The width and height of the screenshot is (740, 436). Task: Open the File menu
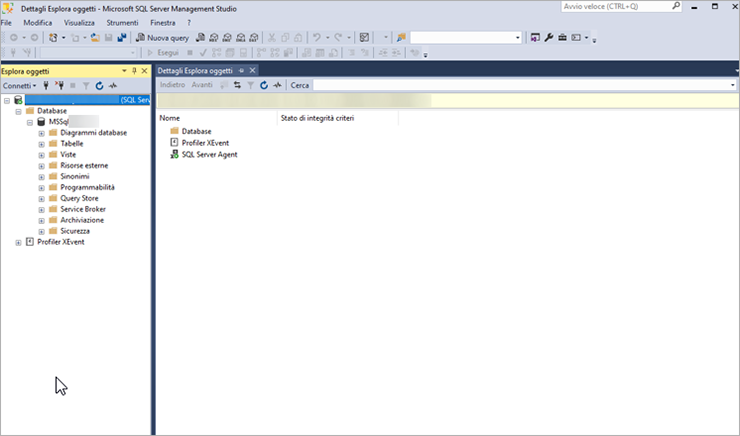pyautogui.click(x=6, y=23)
